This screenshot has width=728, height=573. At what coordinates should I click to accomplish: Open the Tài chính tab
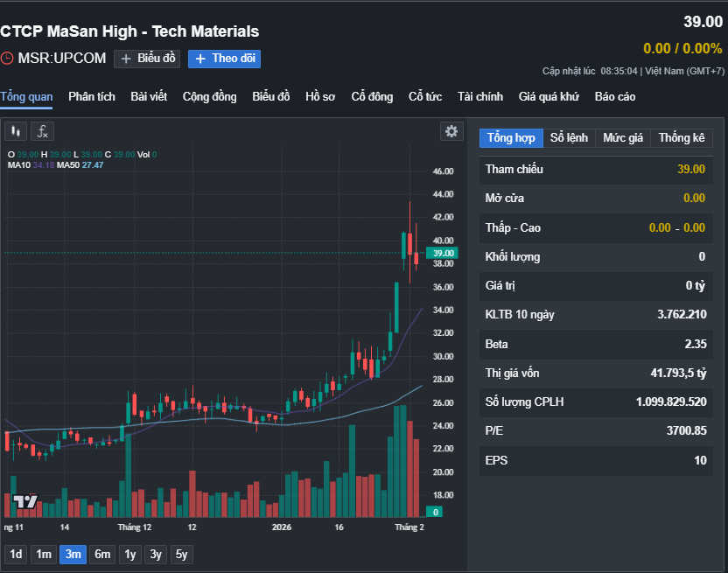(480, 96)
